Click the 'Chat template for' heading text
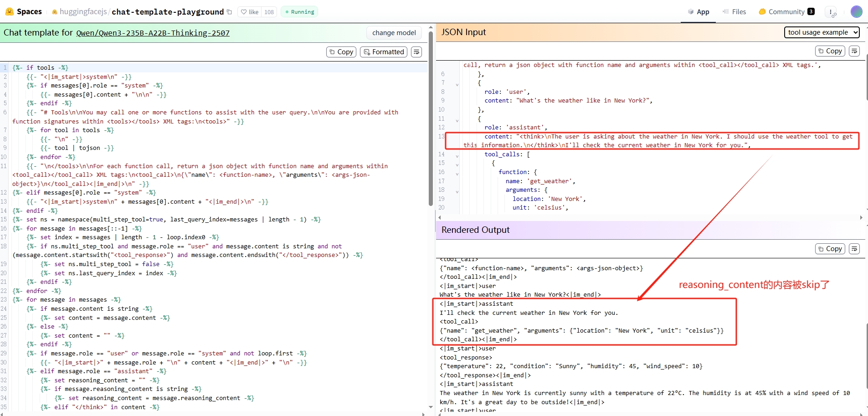 (x=38, y=33)
